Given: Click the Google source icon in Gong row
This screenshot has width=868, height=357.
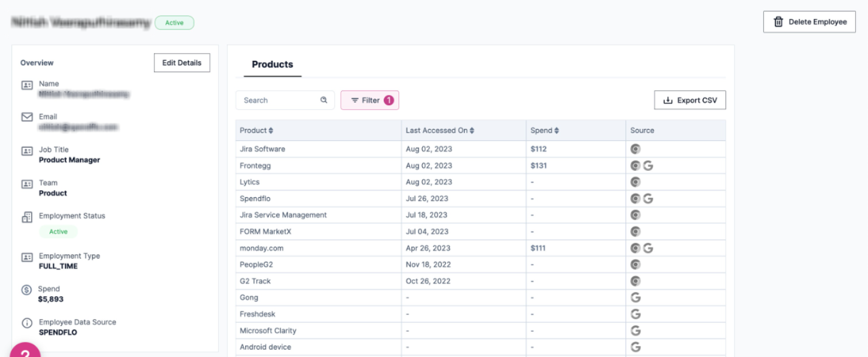Looking at the screenshot, I should pos(636,297).
